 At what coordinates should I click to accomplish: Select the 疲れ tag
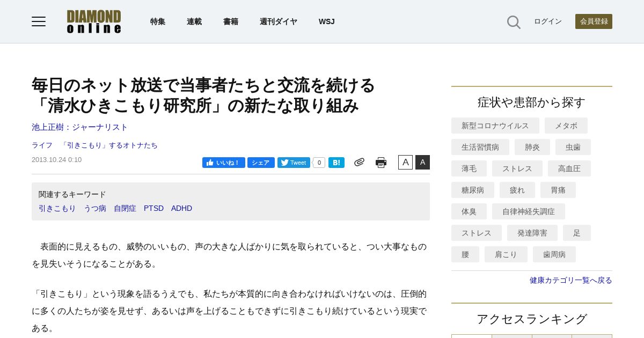(x=517, y=190)
